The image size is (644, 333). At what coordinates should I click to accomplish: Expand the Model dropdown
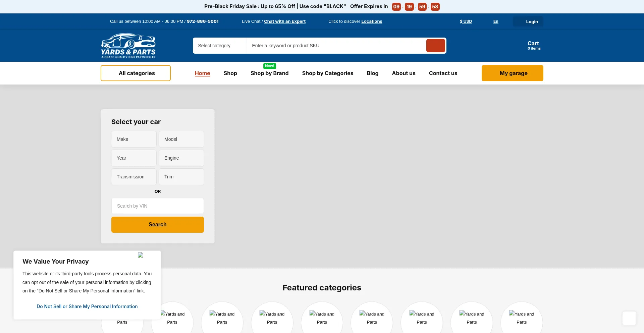pyautogui.click(x=181, y=139)
